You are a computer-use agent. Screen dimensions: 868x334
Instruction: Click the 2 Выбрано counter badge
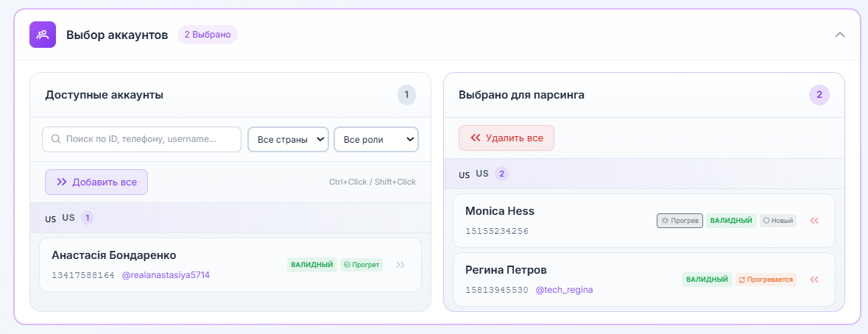(x=208, y=35)
